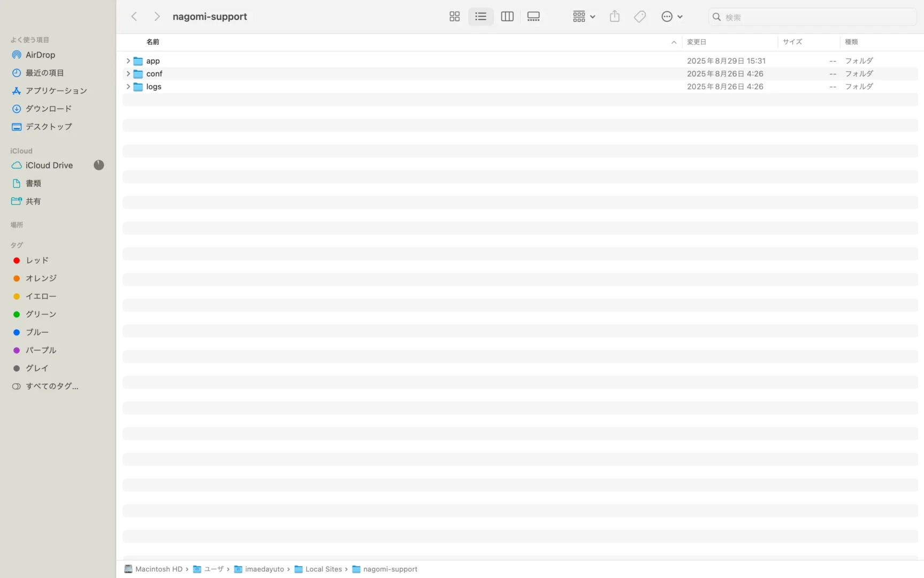Click the Share toolbar icon

(x=614, y=17)
